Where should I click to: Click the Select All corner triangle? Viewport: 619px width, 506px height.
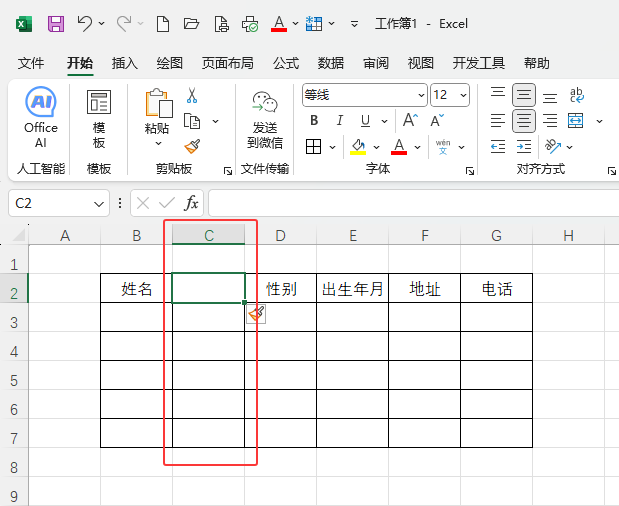(19, 235)
